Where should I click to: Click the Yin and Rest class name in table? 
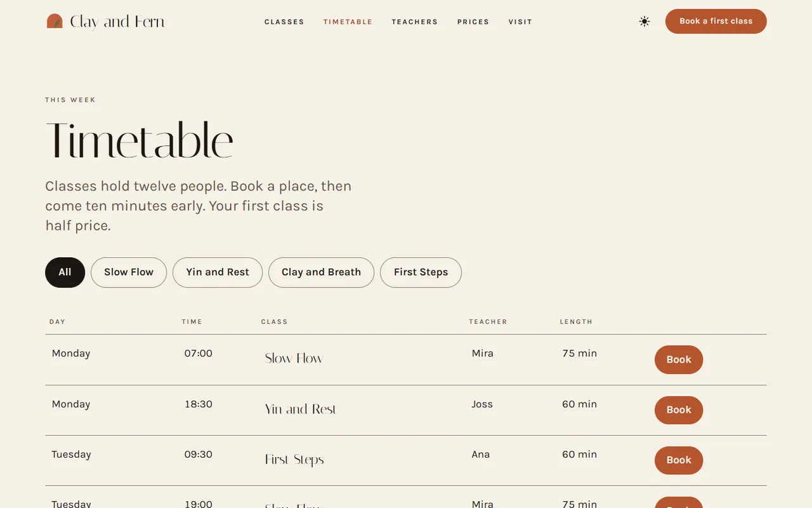tap(301, 409)
